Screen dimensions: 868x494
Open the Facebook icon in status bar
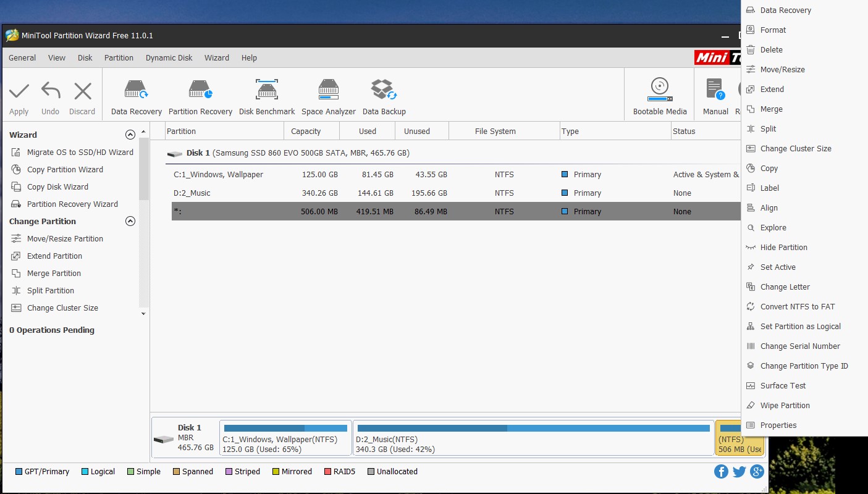click(x=721, y=472)
